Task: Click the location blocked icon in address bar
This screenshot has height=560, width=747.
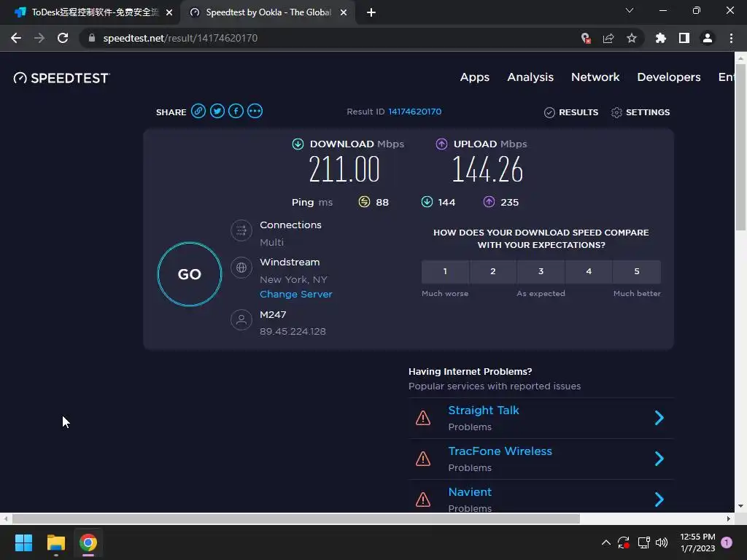Action: 586,38
